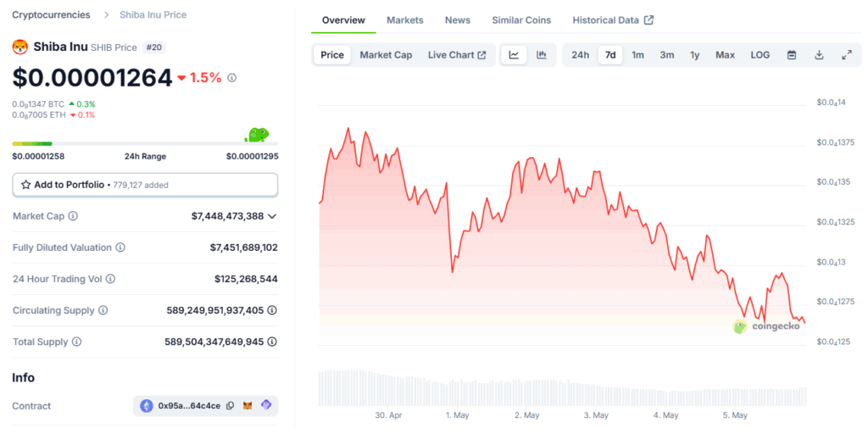Click the 24h high value $0.00001295

[252, 156]
